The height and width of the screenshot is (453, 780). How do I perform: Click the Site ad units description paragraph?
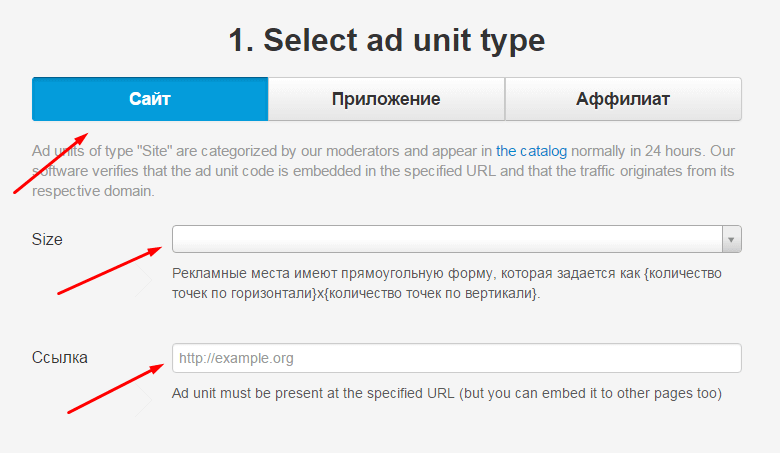383,171
